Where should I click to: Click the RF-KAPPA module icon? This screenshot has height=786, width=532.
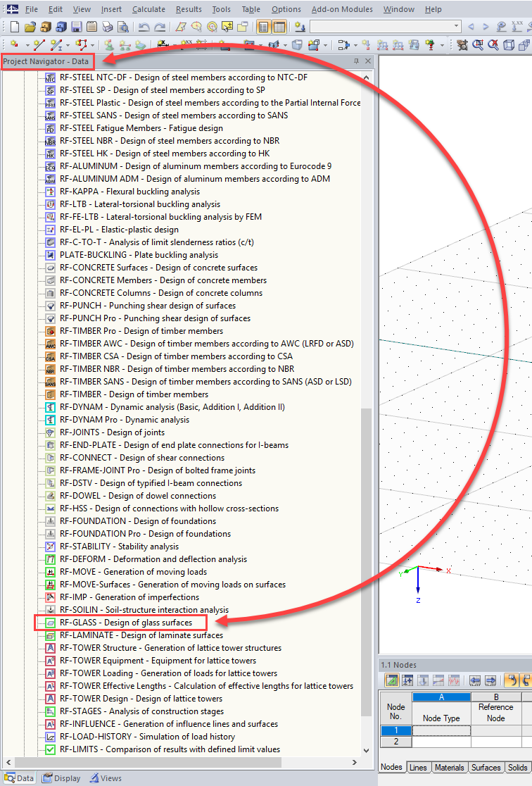coord(50,192)
